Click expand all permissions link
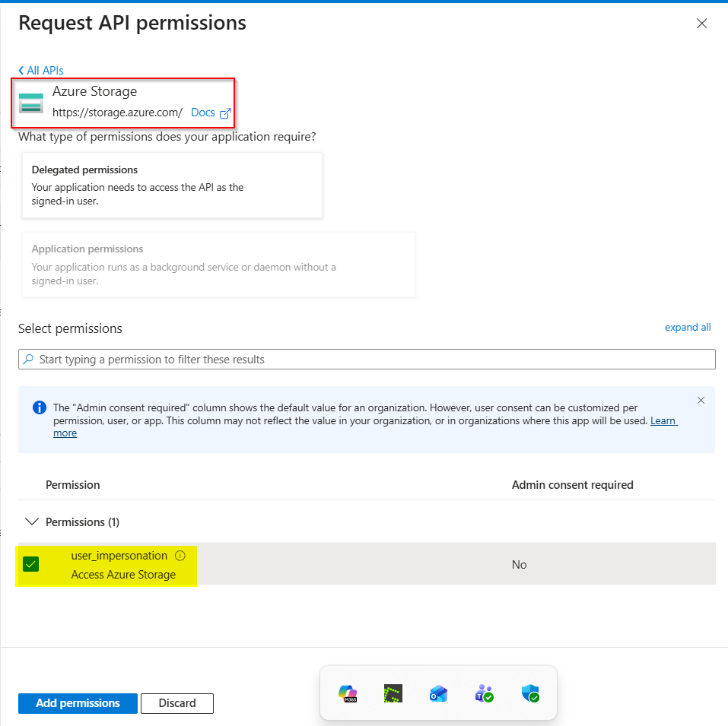The height and width of the screenshot is (726, 728). click(688, 328)
